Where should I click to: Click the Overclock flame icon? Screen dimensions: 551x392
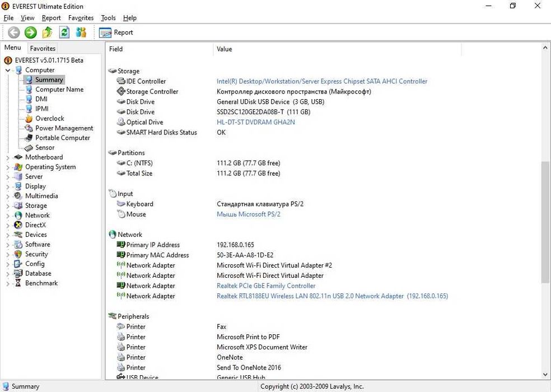(29, 119)
